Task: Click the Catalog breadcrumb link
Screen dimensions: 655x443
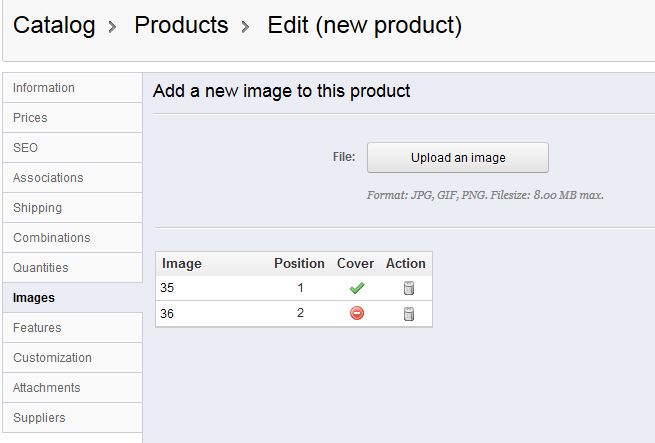Action: 54,25
